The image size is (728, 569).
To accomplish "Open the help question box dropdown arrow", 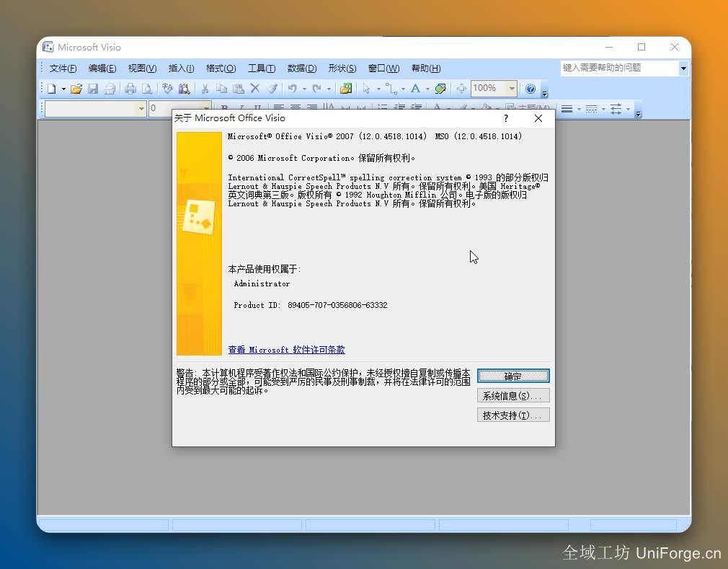I will pos(683,69).
